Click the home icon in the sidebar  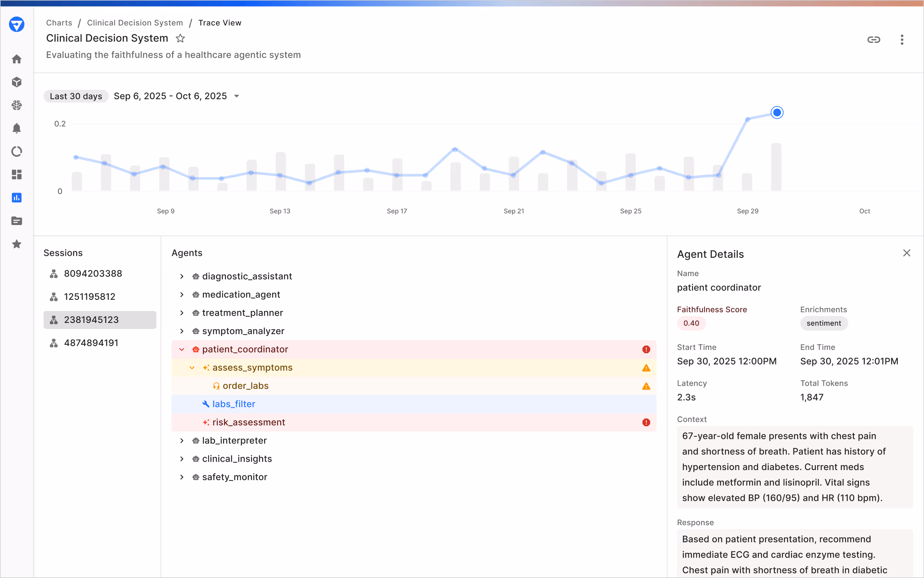point(17,59)
